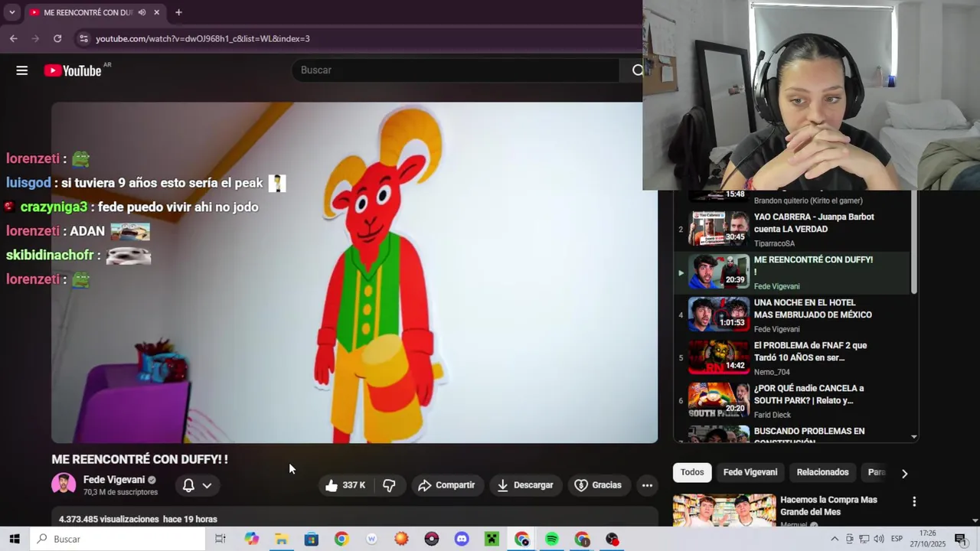Reload the page with the refresh icon
Screen dimensions: 980x551
(x=57, y=38)
